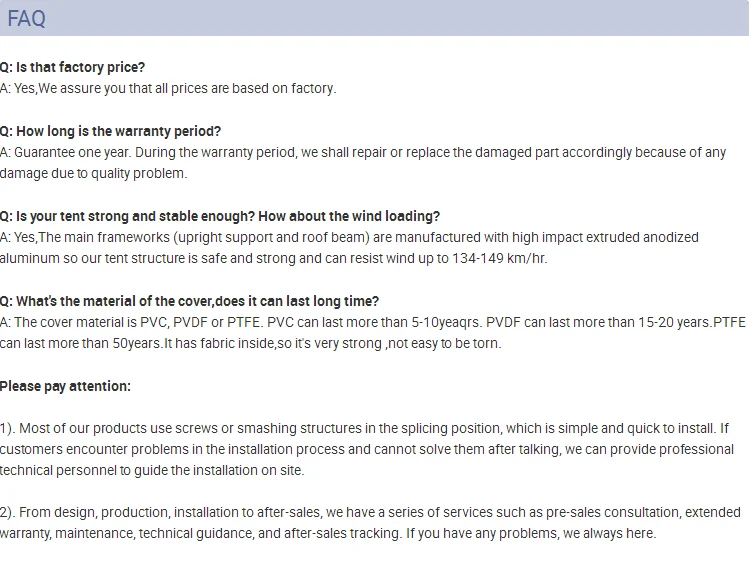Click note 2 about design and production services
The width and height of the screenshot is (750, 562).
click(370, 513)
